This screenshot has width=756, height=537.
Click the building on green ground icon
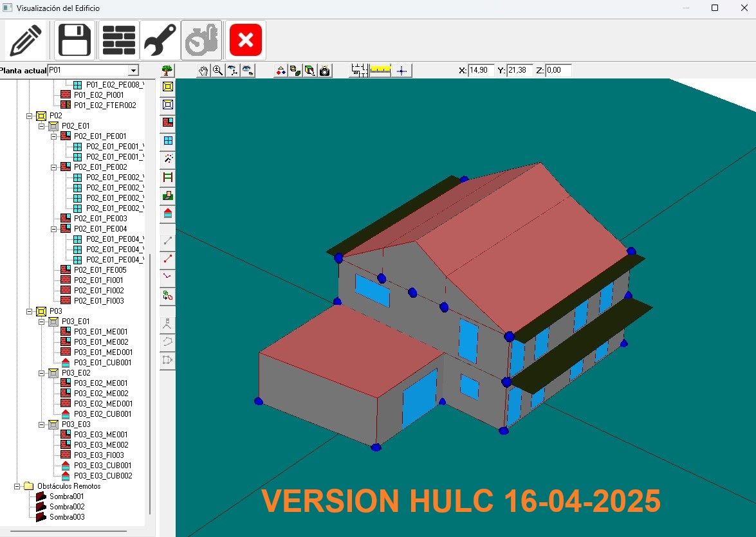[x=168, y=196]
